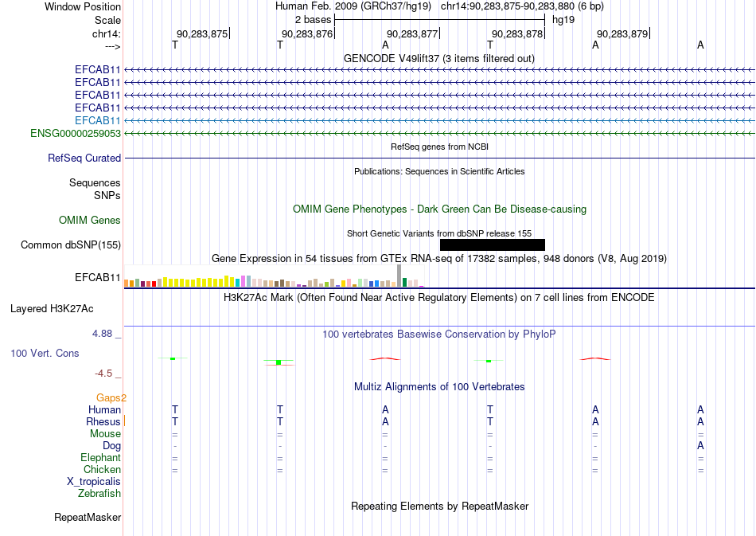Select the Rhesus species row label

[103, 421]
